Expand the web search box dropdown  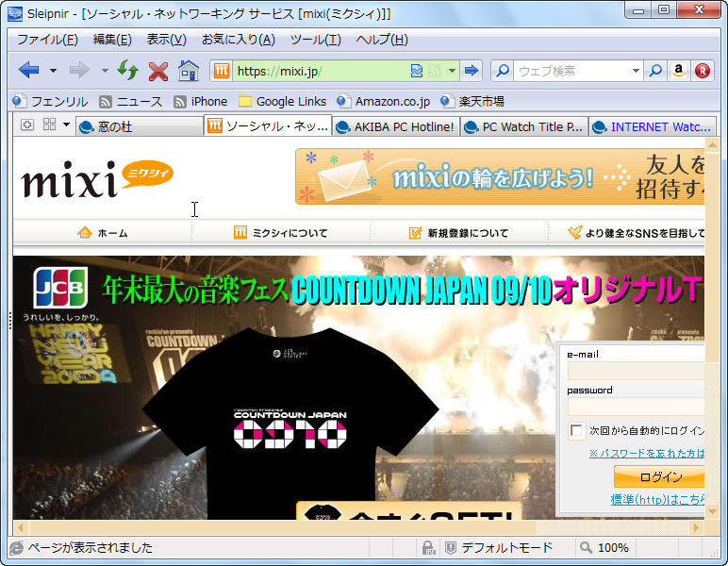click(636, 71)
